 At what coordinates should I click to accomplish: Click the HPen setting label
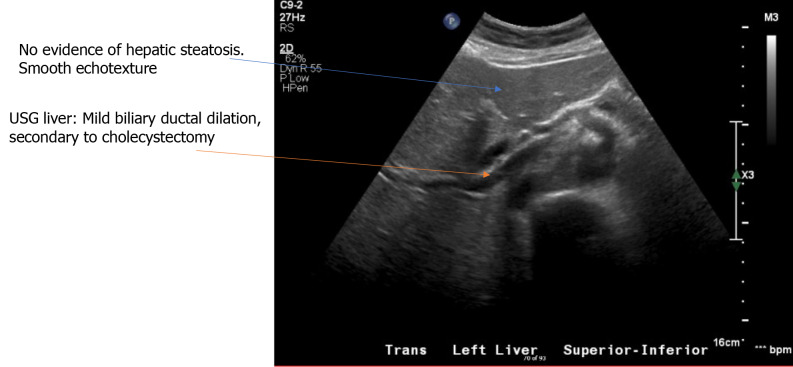point(295,88)
